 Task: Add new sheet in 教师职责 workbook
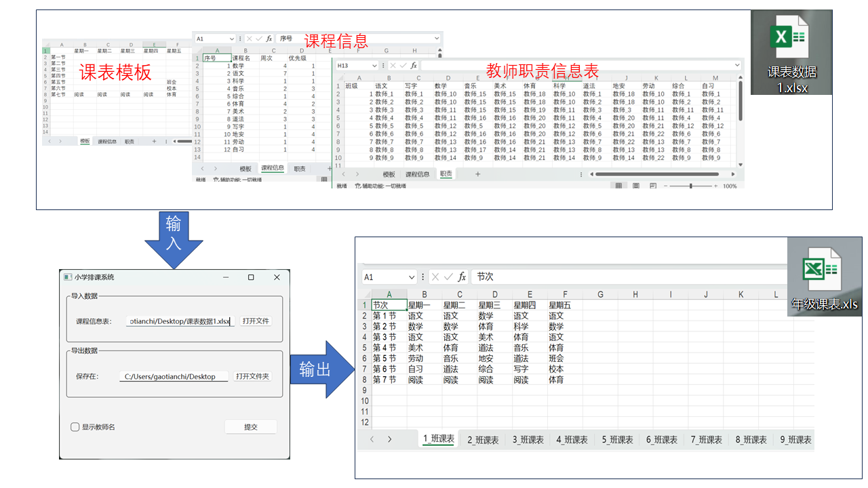pyautogui.click(x=477, y=174)
